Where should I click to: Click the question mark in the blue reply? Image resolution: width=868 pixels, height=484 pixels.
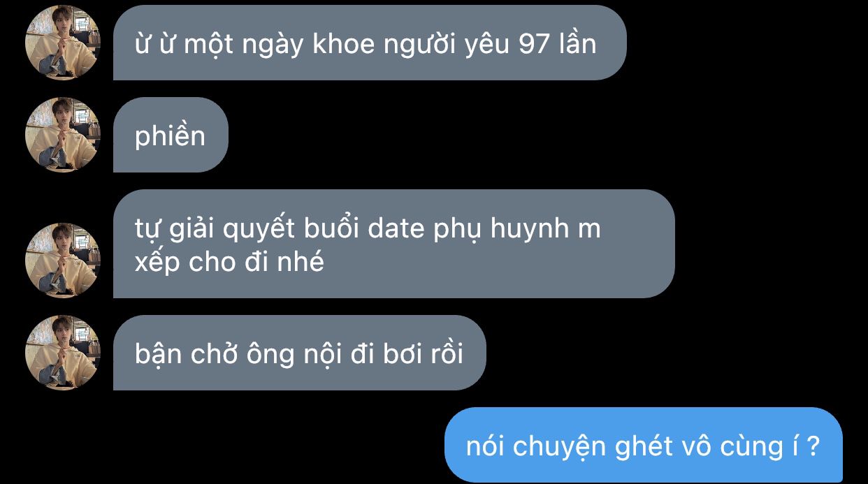pyautogui.click(x=812, y=446)
